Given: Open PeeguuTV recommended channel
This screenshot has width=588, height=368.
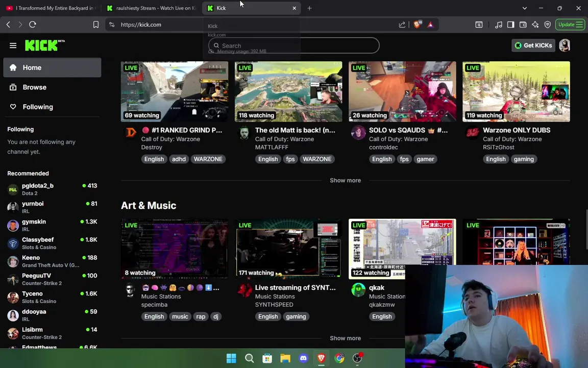Looking at the screenshot, I should click(52, 279).
